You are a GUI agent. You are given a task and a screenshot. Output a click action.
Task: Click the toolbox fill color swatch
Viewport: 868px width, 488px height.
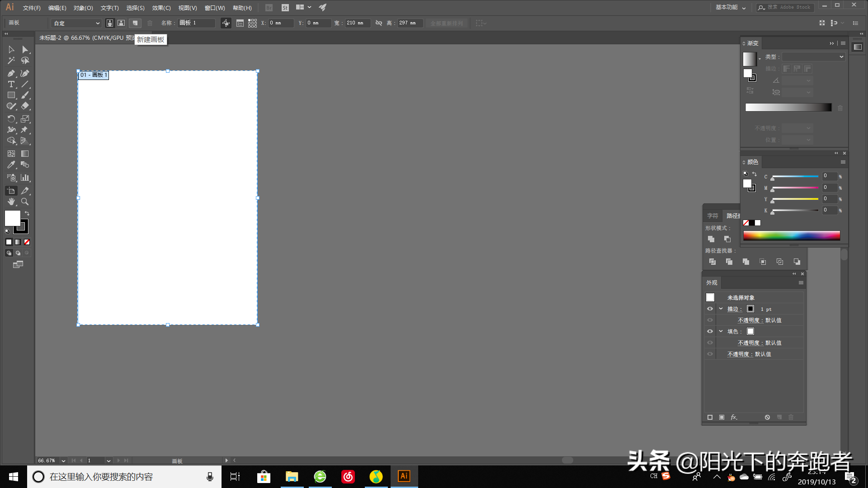(x=12, y=218)
